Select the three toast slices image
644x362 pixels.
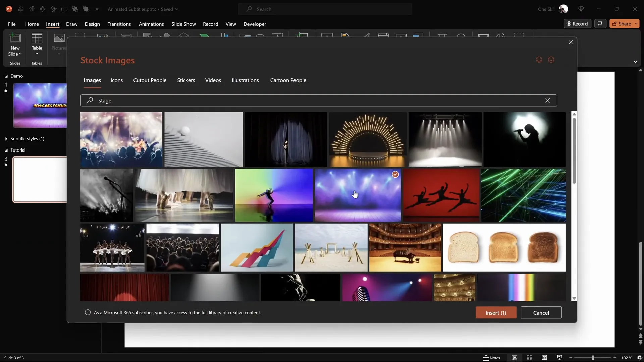click(x=504, y=248)
